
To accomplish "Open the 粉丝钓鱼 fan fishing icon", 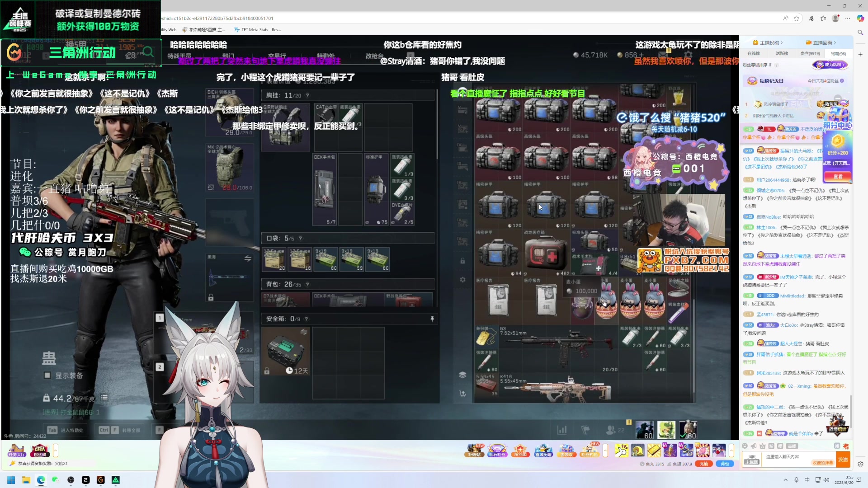I will click(x=590, y=450).
